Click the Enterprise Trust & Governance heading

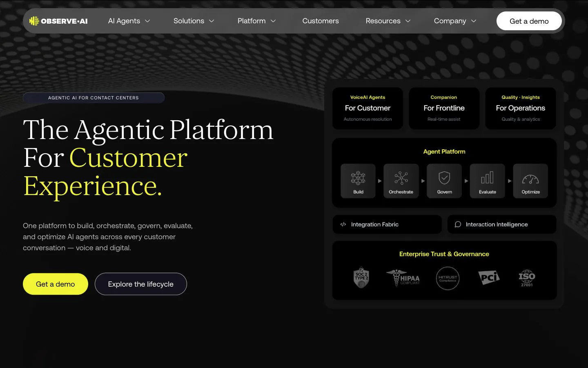coord(444,254)
